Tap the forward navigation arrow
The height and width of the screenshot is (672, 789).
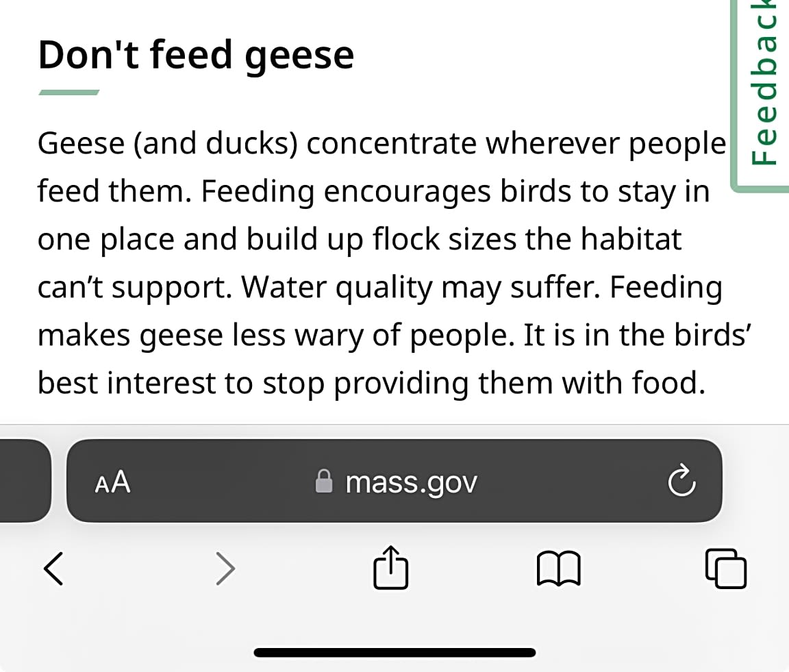pos(225,569)
